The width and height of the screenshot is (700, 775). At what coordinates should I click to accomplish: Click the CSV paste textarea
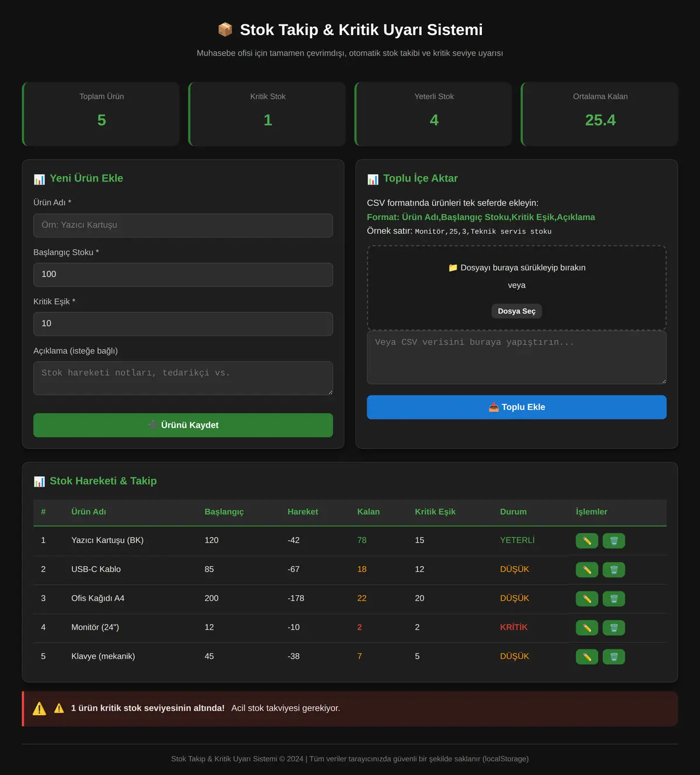[517, 358]
